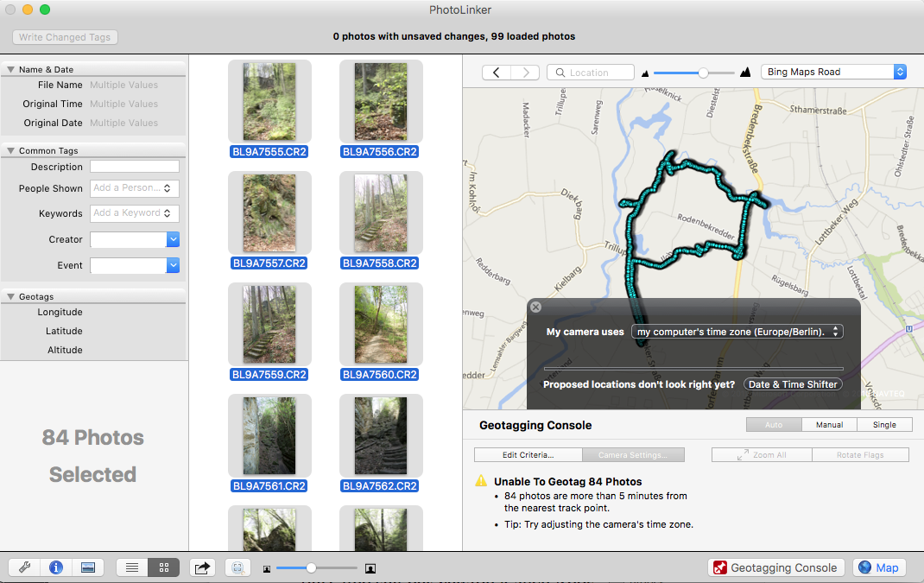The height and width of the screenshot is (583, 924).
Task: Click the time zone tip text
Action: (598, 524)
